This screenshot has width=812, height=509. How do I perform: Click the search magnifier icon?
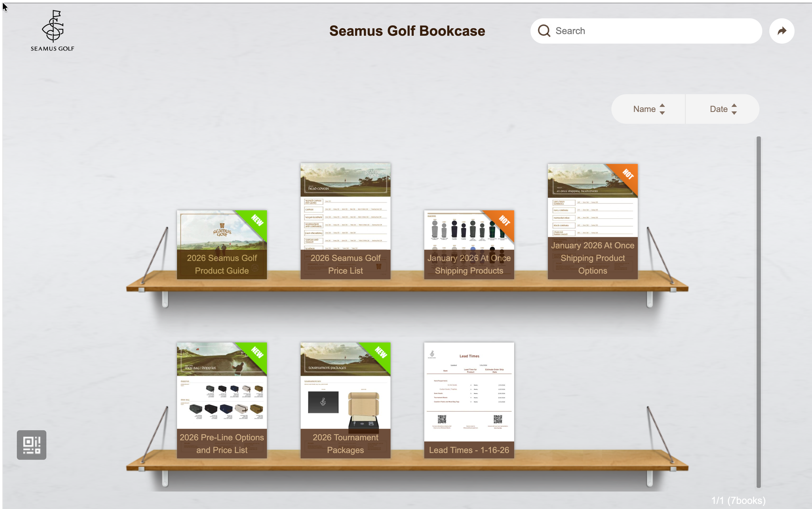[x=544, y=31]
